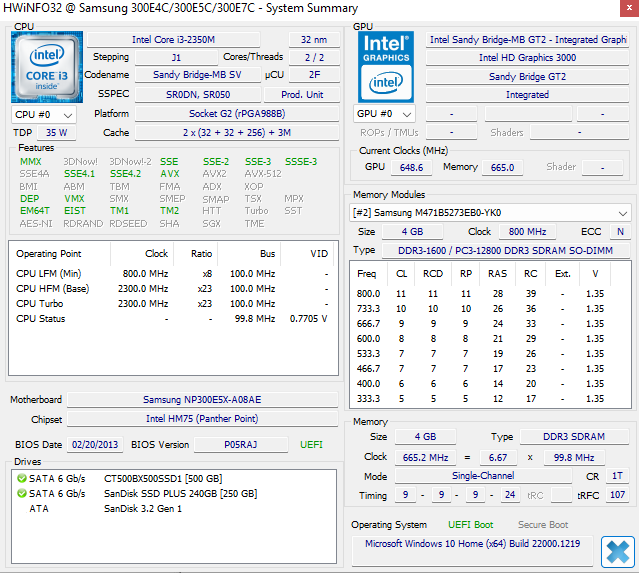Screen dimensions: 639x573
Task: Click the GPU memory clock 665.0 value
Action: pos(502,167)
